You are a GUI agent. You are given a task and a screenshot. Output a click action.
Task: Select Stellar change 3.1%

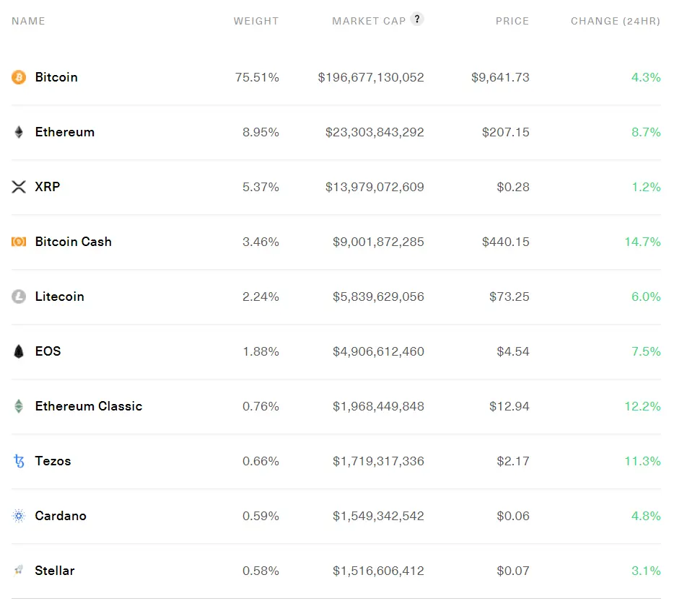tap(646, 571)
